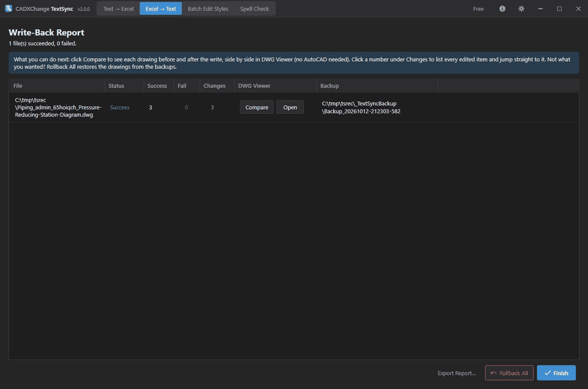Image resolution: width=588 pixels, height=389 pixels.
Task: Click the Fail count 0 cell
Action: 186,107
